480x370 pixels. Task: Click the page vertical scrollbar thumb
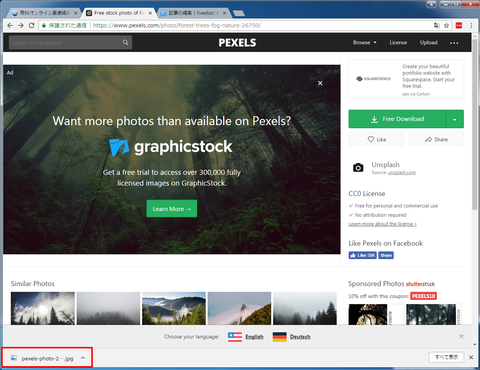[x=475, y=125]
